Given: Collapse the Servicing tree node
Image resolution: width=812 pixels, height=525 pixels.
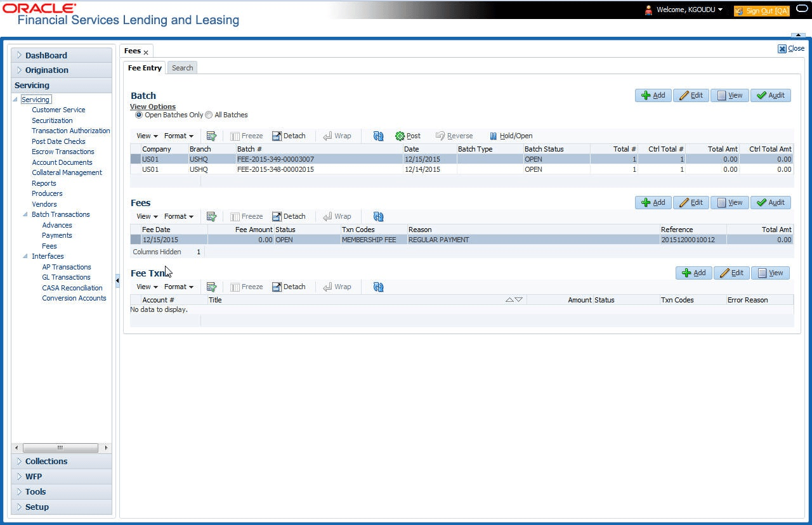Looking at the screenshot, I should [x=15, y=100].
